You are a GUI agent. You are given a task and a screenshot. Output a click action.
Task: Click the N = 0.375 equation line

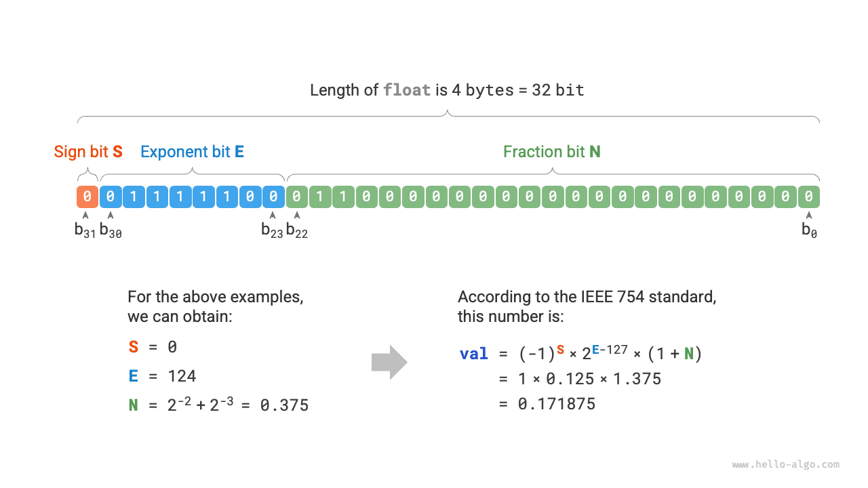pos(218,405)
